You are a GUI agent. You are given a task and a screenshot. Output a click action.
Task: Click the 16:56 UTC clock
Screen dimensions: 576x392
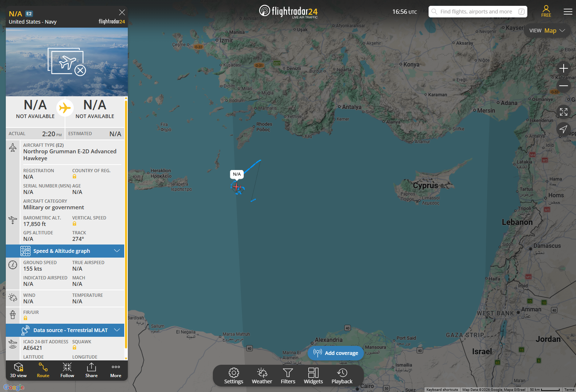point(405,12)
